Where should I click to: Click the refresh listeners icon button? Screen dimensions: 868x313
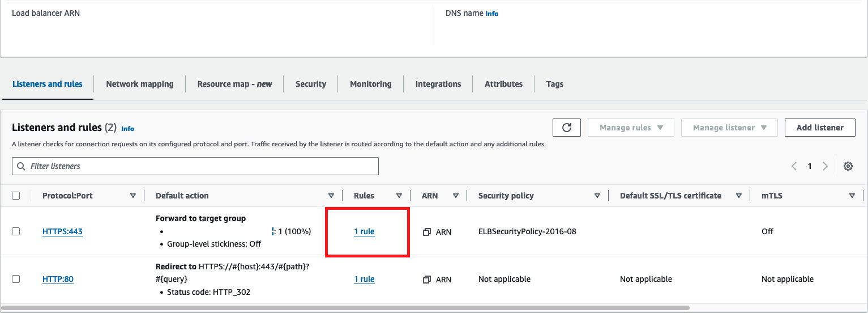click(566, 128)
